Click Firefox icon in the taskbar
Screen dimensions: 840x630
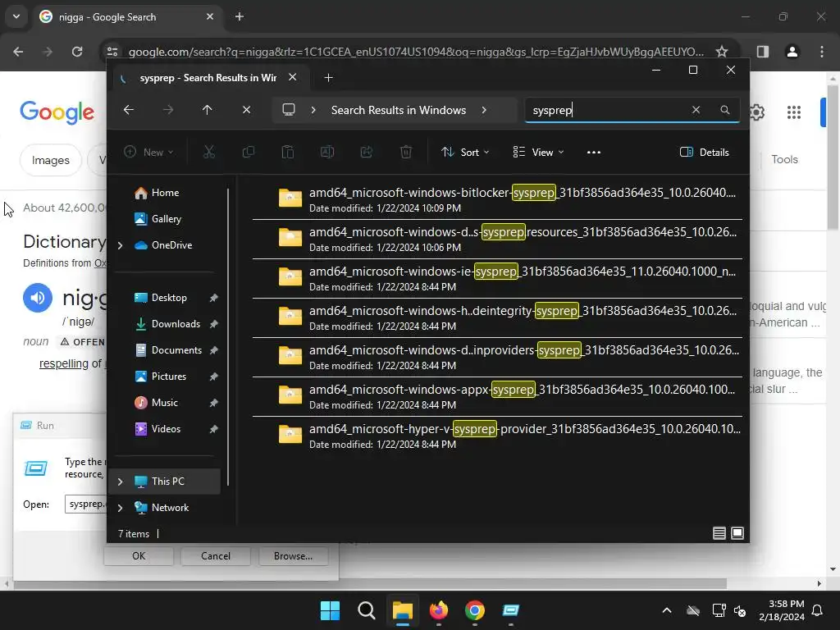point(439,610)
